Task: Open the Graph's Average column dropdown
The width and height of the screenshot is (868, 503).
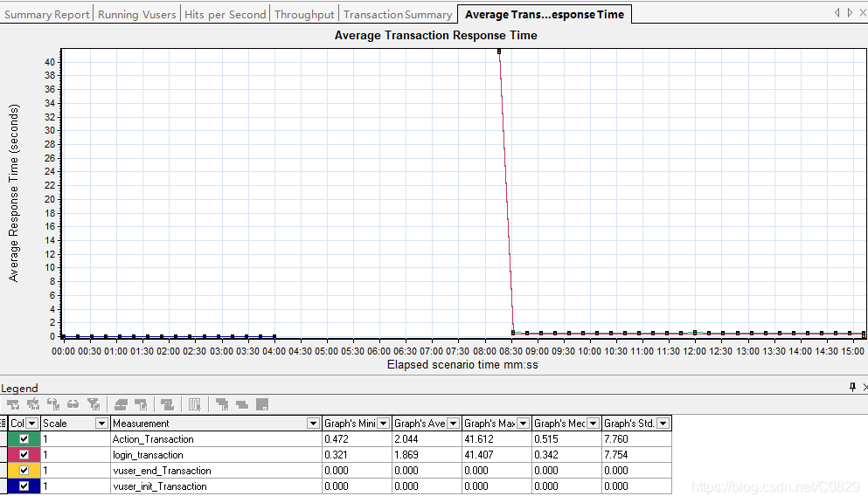Action: (x=453, y=424)
